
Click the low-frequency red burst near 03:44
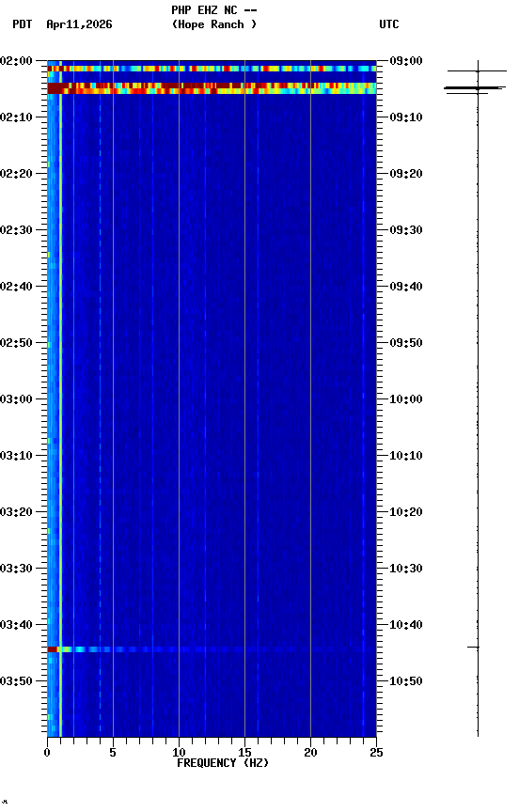(53, 649)
